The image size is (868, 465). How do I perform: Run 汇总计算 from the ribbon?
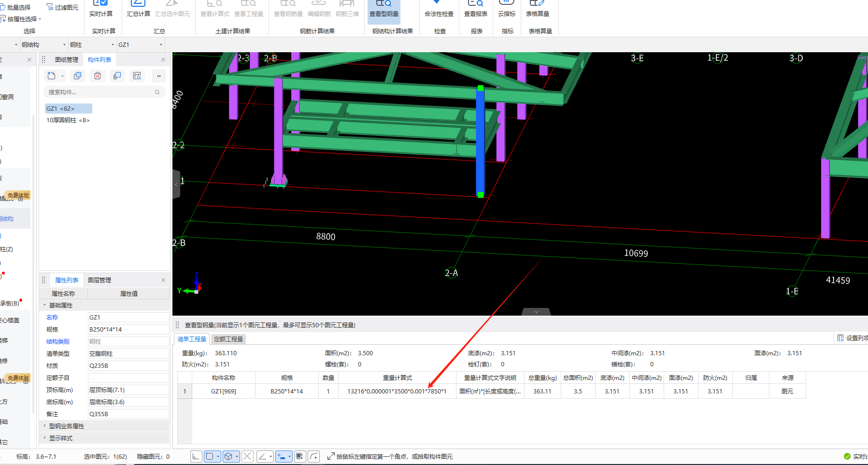[x=138, y=9]
